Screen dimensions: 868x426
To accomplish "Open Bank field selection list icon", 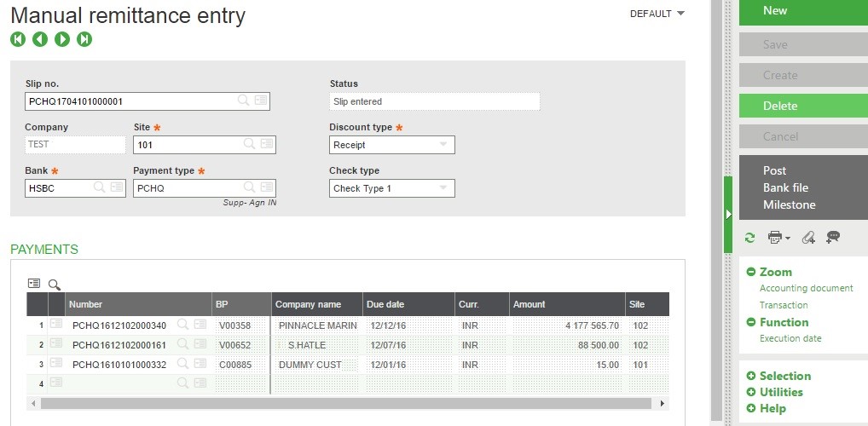I will (117, 187).
